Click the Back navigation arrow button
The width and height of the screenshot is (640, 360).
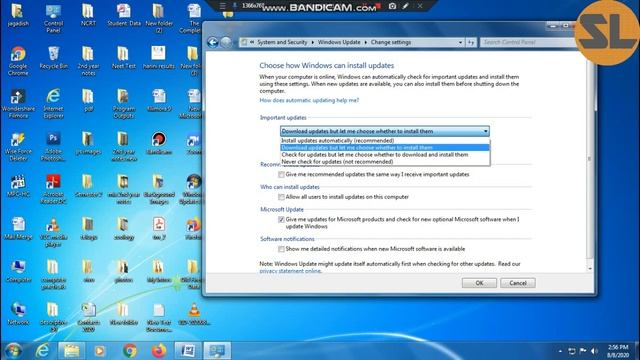[x=213, y=42]
